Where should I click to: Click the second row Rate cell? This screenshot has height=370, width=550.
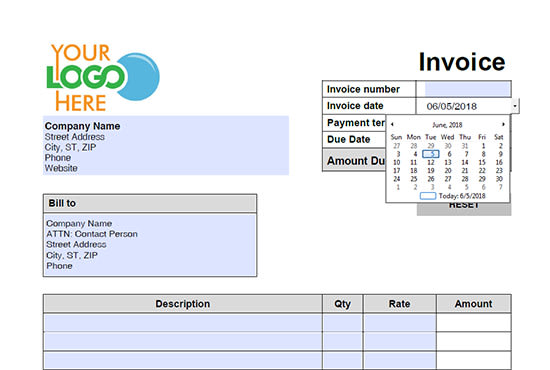pos(400,341)
